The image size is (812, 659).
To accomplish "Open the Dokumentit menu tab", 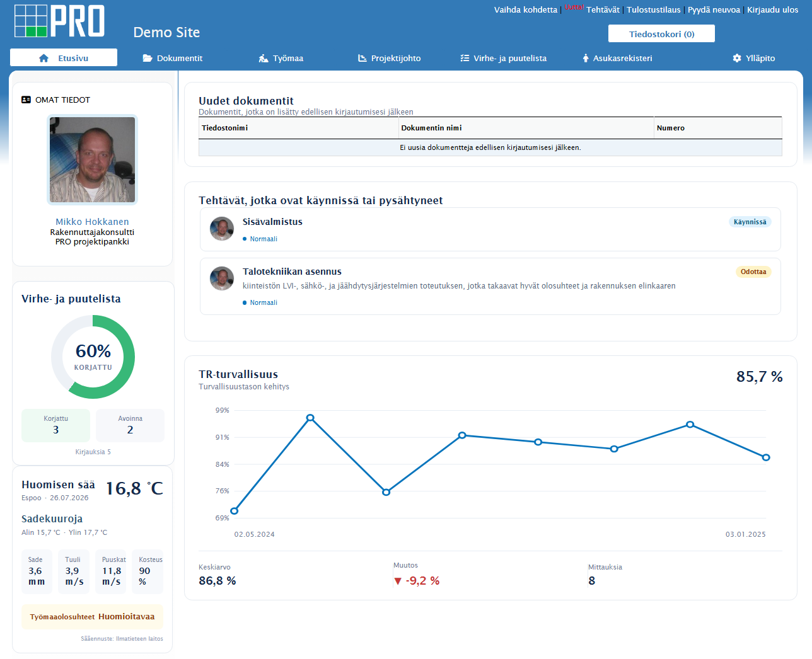I will point(173,58).
